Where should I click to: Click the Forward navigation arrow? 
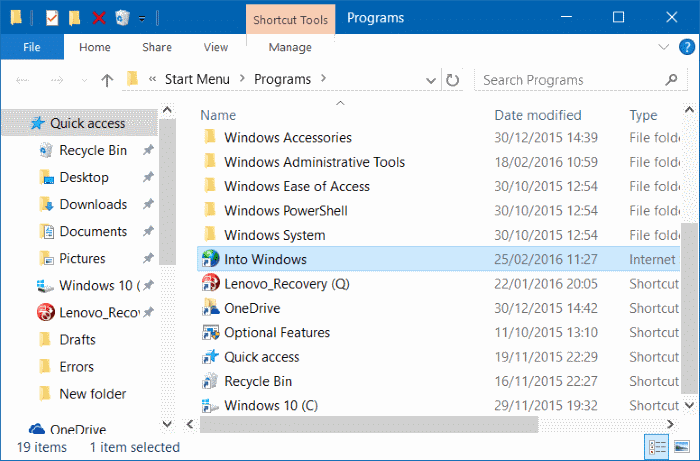(x=57, y=80)
